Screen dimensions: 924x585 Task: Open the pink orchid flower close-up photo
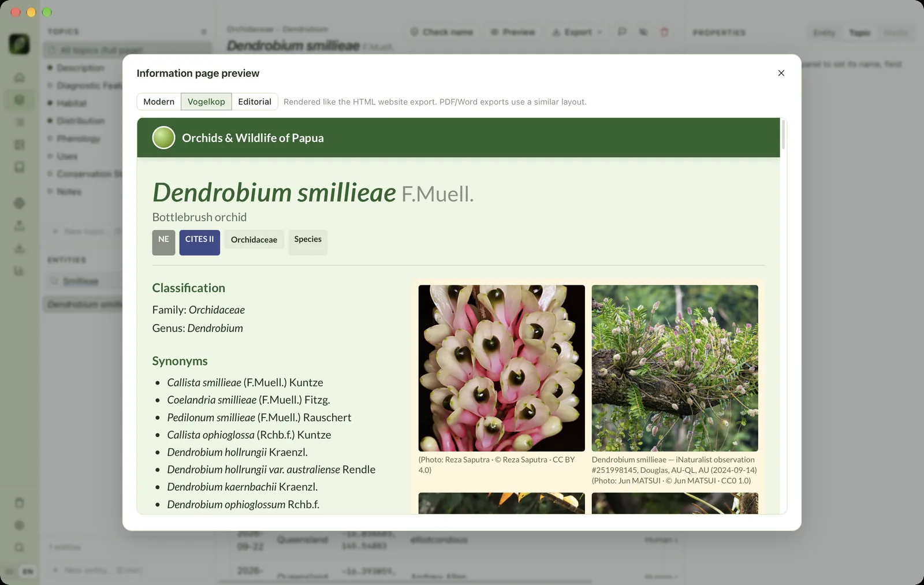501,368
